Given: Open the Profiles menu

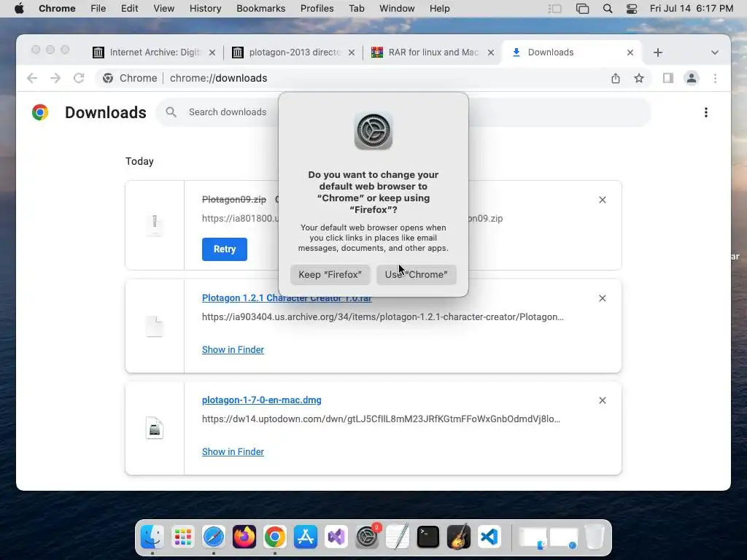Looking at the screenshot, I should (317, 9).
